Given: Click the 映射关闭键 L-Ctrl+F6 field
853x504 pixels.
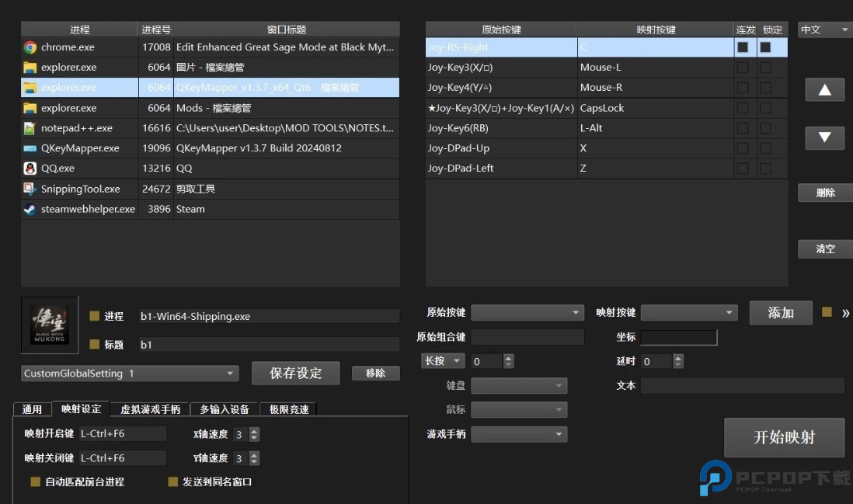Looking at the screenshot, I should (x=123, y=458).
